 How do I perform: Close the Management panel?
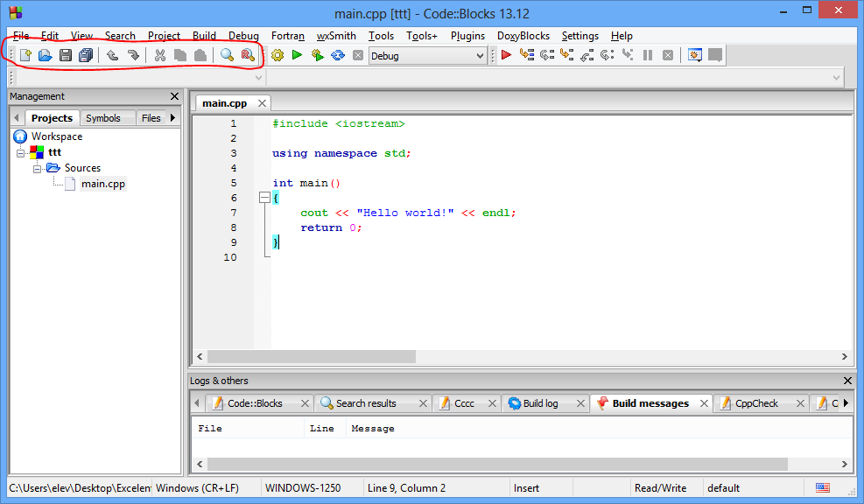tap(175, 96)
